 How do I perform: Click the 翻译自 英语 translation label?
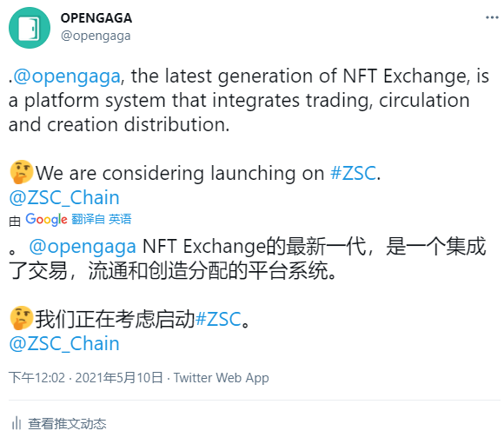pos(102,219)
